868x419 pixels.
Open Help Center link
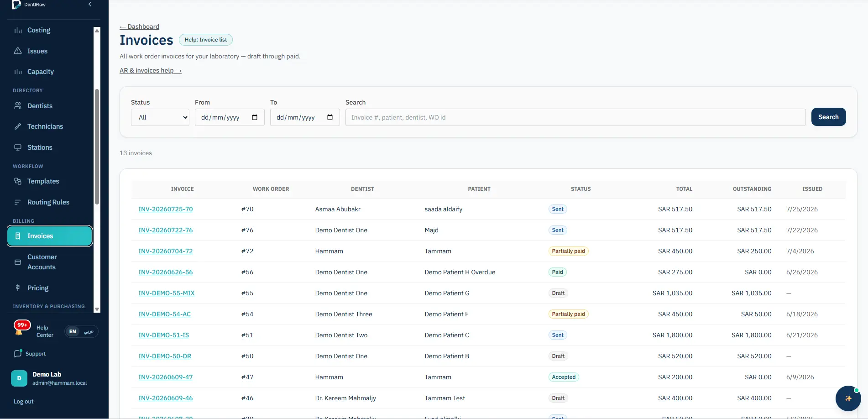(45, 331)
